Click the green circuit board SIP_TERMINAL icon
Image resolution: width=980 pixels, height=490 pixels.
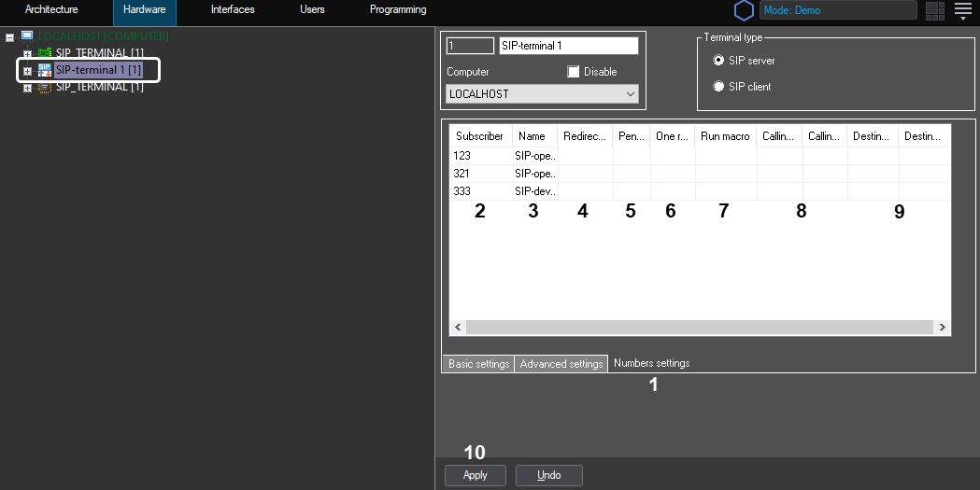click(x=44, y=53)
